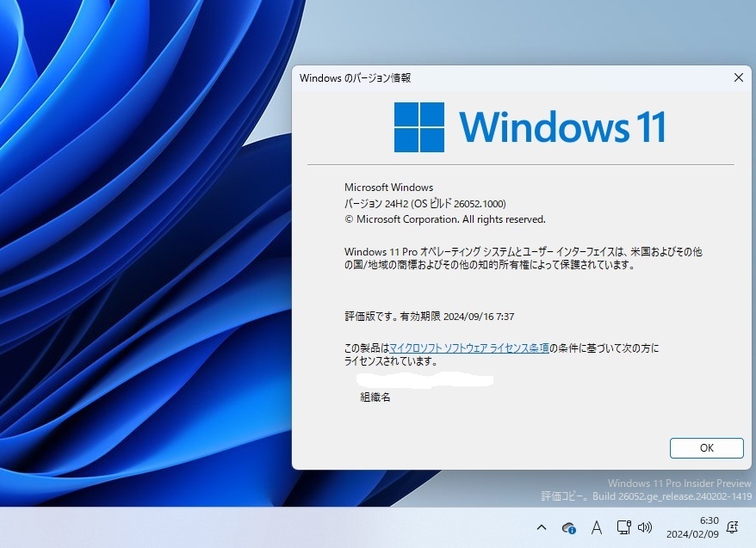
Task: Open the clock showing 6:30 2024/02/09
Action: [x=693, y=527]
